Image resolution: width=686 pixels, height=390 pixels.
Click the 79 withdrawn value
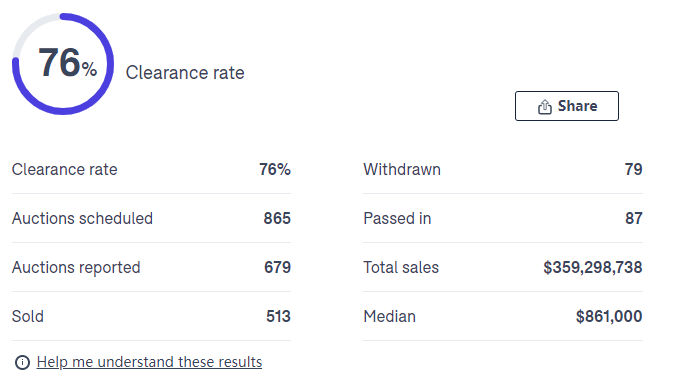[634, 169]
